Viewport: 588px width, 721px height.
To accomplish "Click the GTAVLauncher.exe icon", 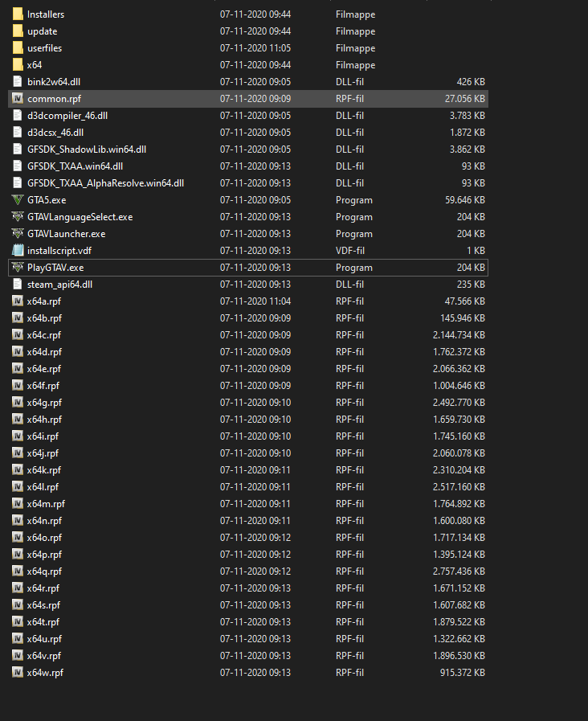I will [18, 234].
